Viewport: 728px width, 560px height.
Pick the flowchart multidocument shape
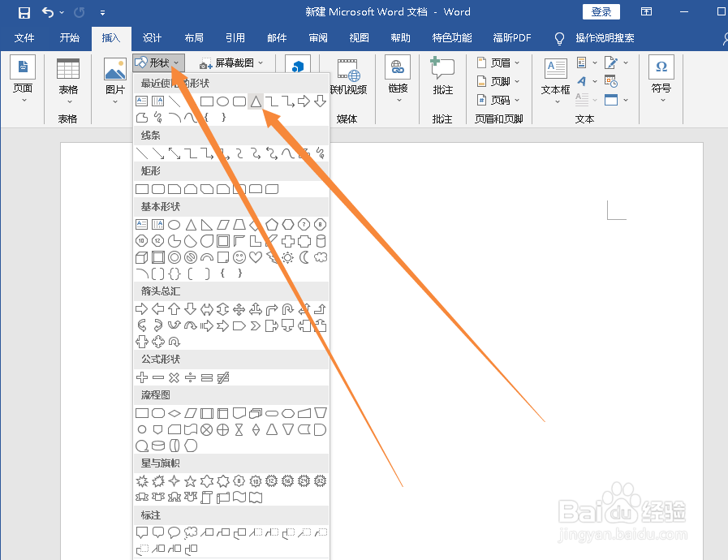coord(256,413)
